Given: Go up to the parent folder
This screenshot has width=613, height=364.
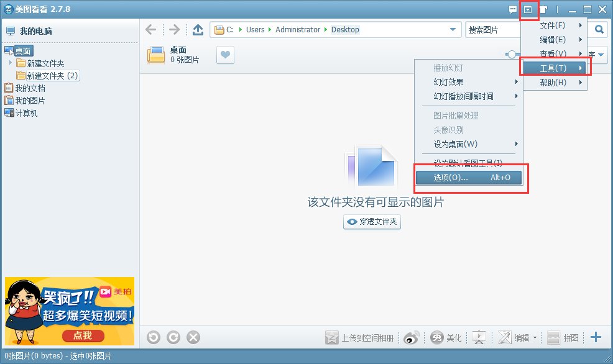Looking at the screenshot, I should [x=198, y=29].
